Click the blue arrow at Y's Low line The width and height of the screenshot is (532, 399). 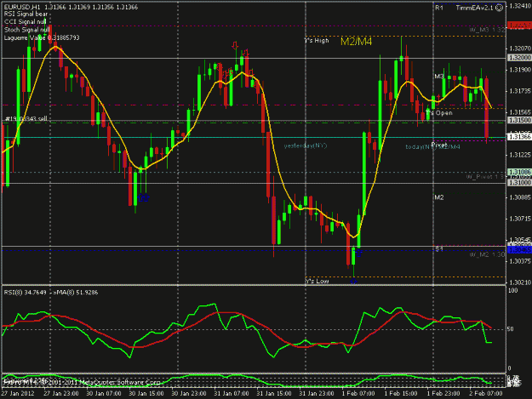click(x=353, y=281)
